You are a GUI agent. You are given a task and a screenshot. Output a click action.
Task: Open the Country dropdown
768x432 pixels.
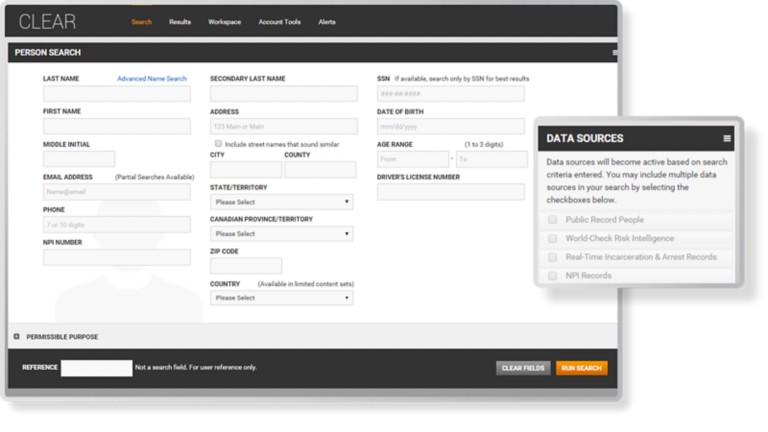[282, 298]
